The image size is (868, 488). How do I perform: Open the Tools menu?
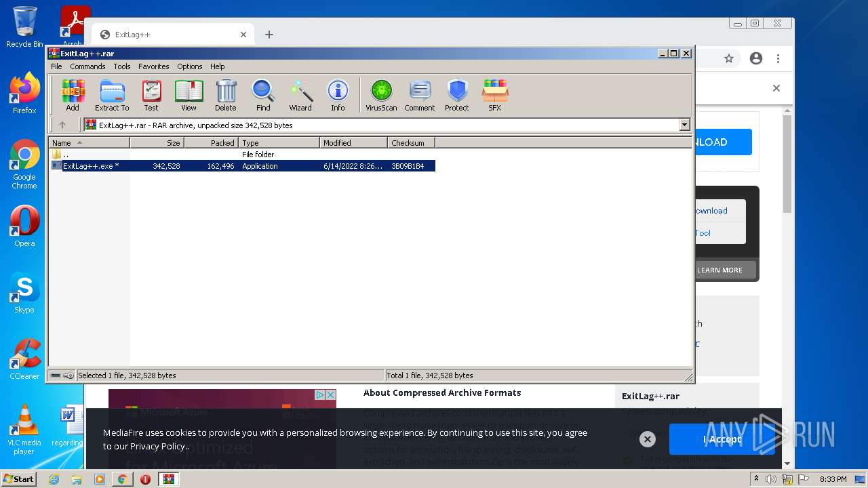coord(122,66)
